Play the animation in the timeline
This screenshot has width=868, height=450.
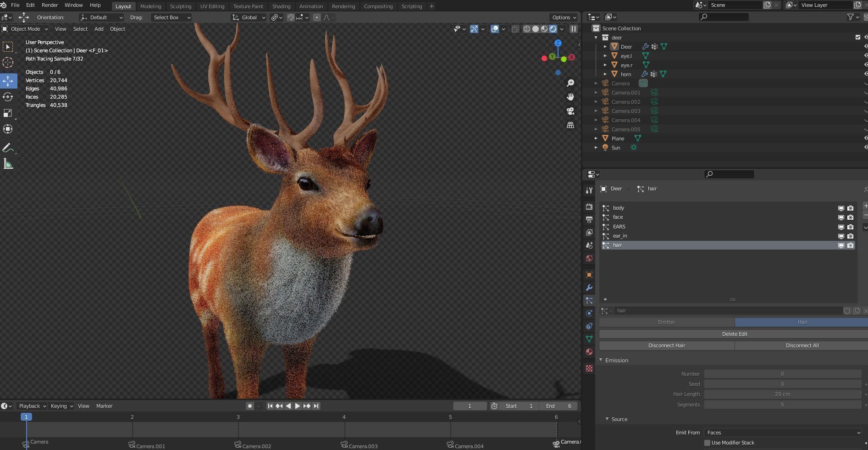[x=297, y=406]
